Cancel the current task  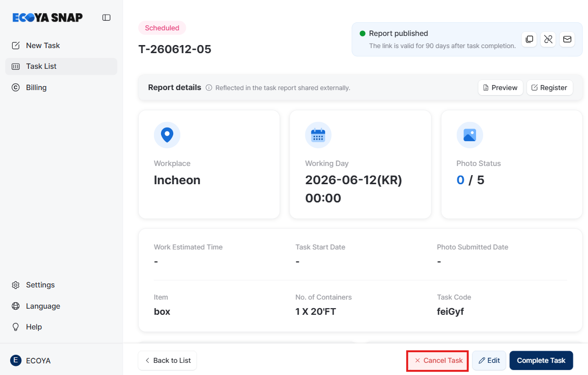(x=438, y=360)
